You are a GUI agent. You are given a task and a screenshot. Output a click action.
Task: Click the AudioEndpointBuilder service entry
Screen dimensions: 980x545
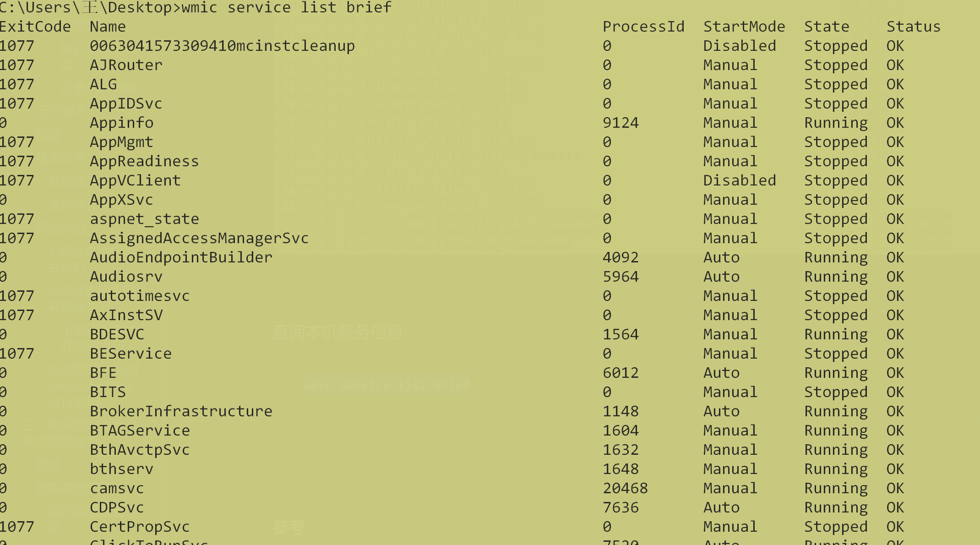pos(181,257)
